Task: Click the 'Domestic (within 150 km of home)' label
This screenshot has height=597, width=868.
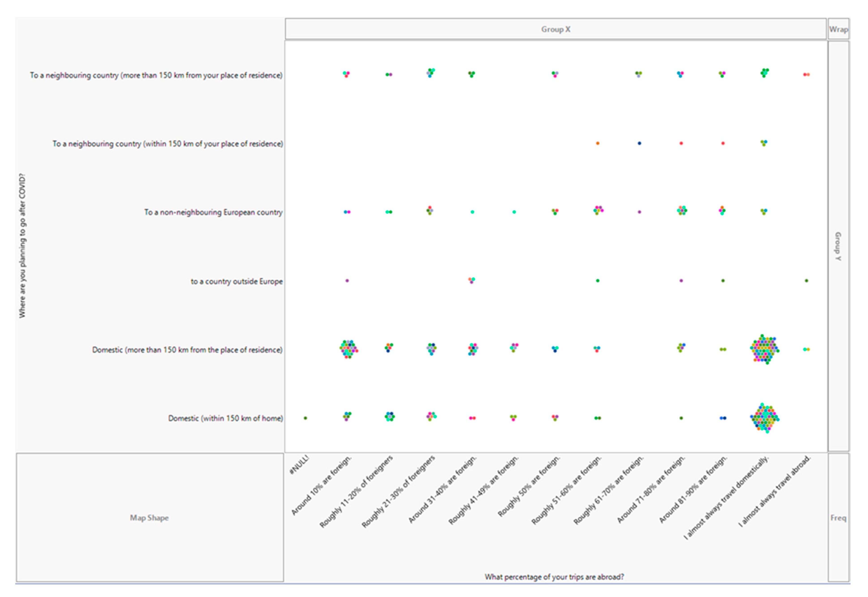Action: 225,418
